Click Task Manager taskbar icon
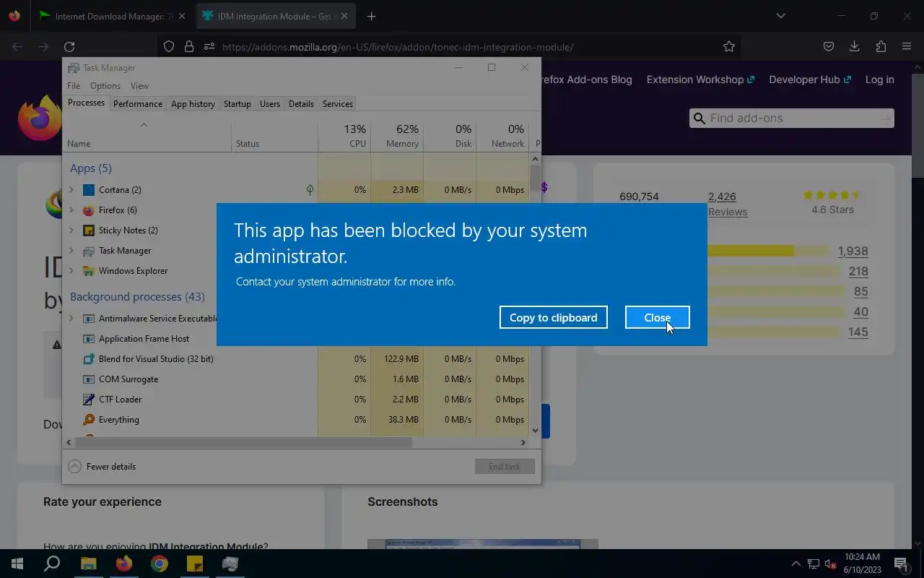Viewport: 924px width, 578px height. (x=230, y=564)
